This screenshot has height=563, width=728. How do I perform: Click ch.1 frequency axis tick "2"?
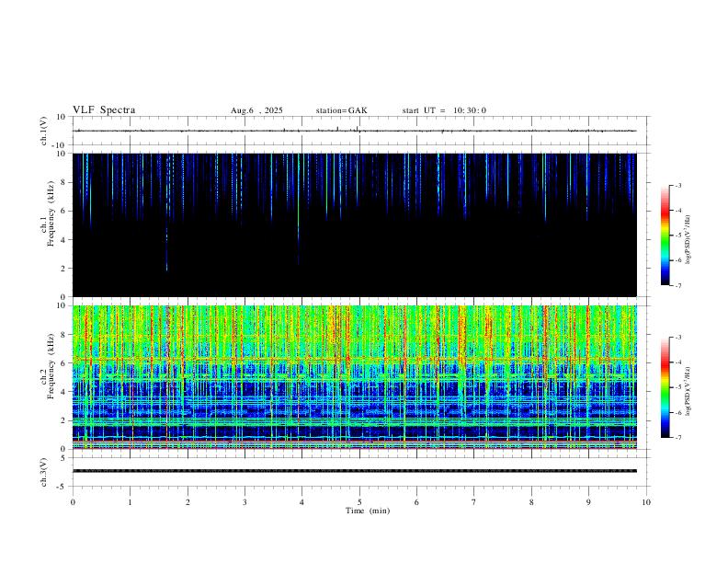[x=63, y=268]
